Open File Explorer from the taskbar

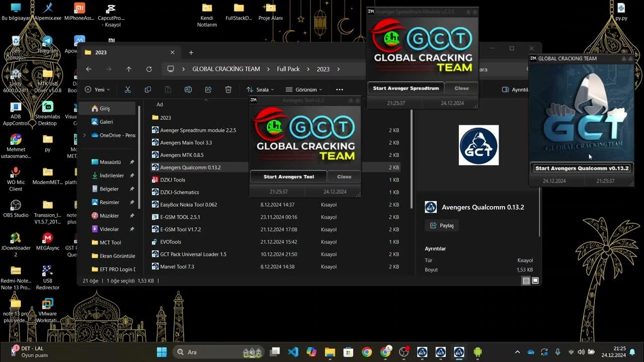tap(330, 352)
